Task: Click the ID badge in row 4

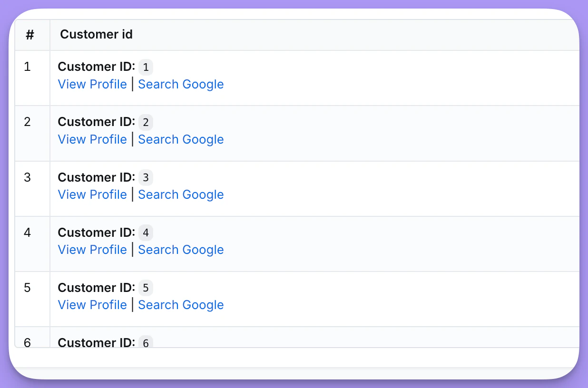Action: pyautogui.click(x=146, y=233)
